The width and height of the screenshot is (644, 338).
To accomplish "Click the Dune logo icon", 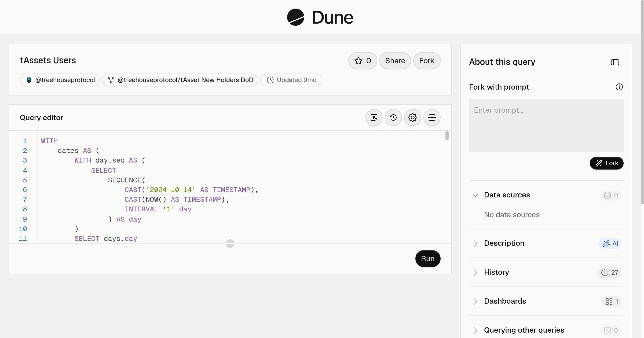I will tap(295, 17).
